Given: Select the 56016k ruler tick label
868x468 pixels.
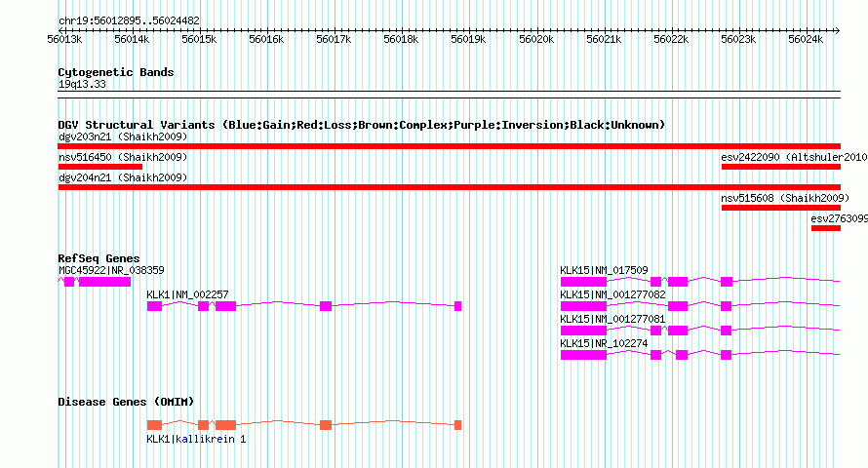Looking at the screenshot, I should coord(266,39).
